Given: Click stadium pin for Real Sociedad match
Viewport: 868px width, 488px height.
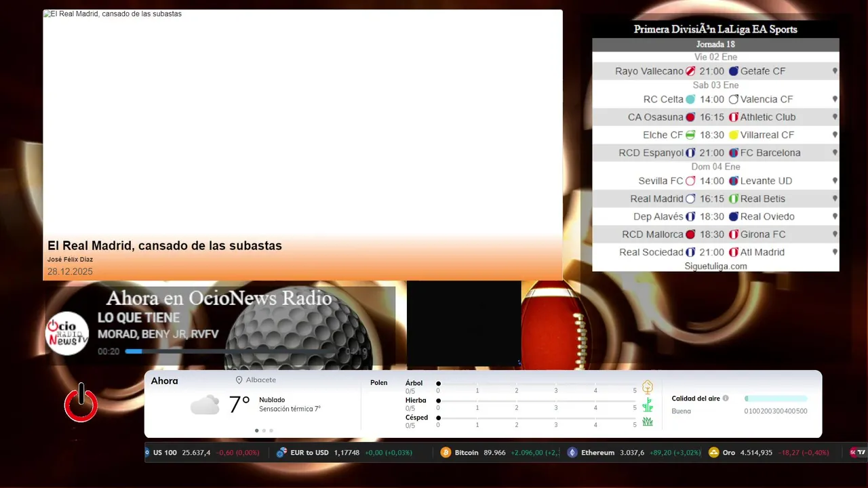Looking at the screenshot, I should [x=835, y=252].
